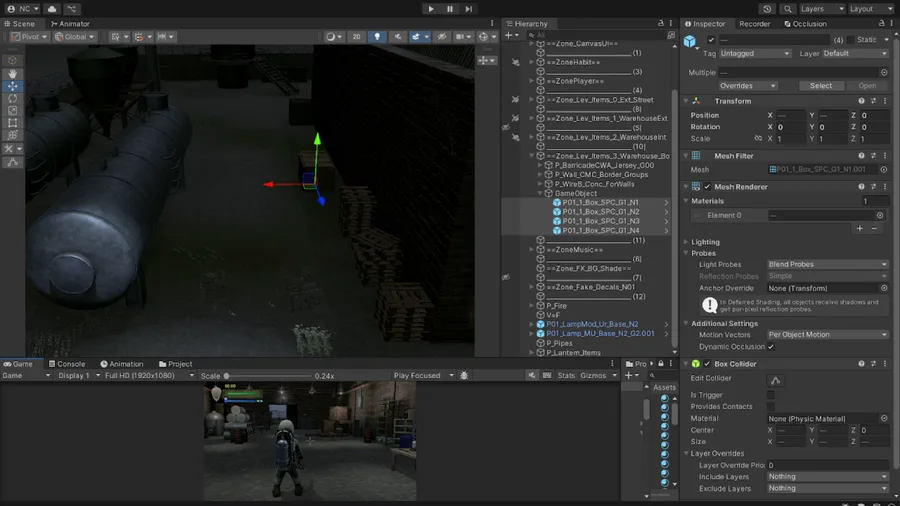Switch to the Animator tab
900x506 pixels.
(70, 24)
